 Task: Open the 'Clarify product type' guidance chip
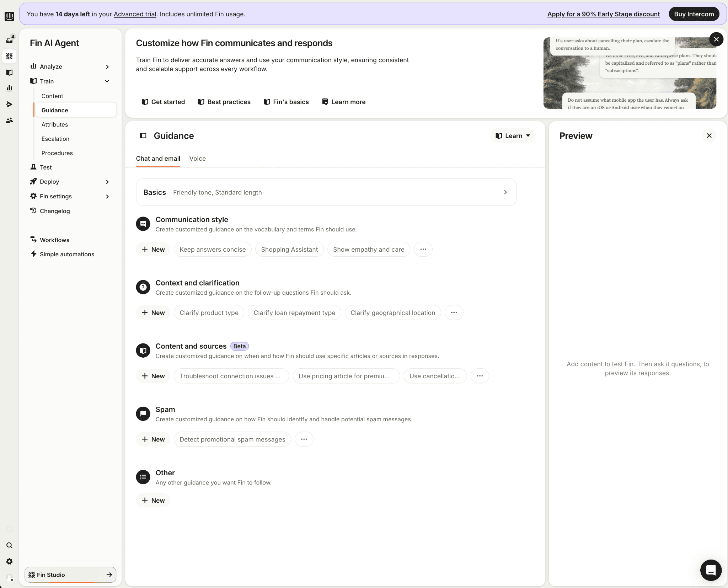pos(209,312)
